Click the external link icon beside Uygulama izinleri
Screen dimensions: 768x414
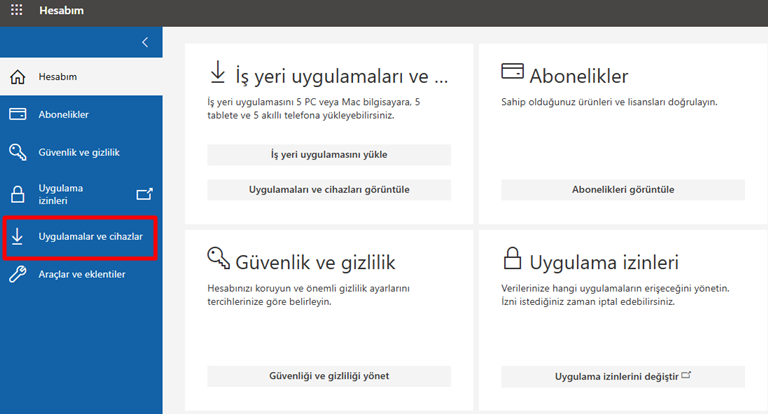[x=144, y=194]
